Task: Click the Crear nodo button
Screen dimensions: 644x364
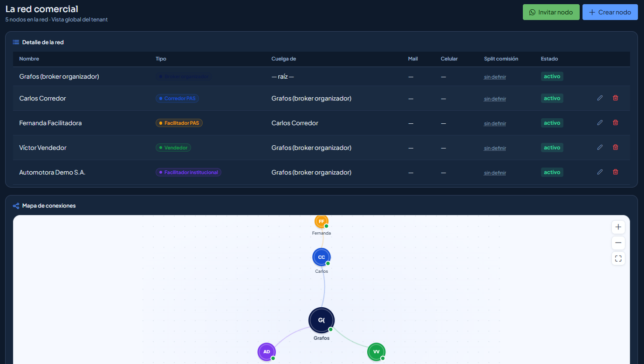Action: coord(610,12)
